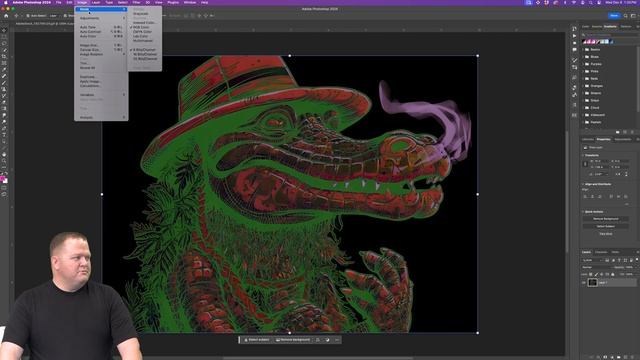Image resolution: width=640 pixels, height=360 pixels.
Task: Open the Filter menu in menu bar
Action: [x=136, y=2]
